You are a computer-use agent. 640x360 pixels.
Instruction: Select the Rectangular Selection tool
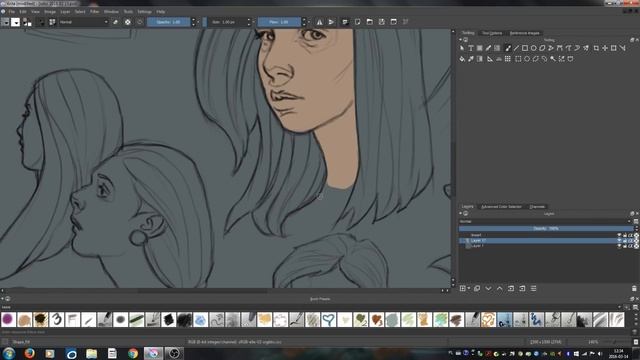(518, 59)
